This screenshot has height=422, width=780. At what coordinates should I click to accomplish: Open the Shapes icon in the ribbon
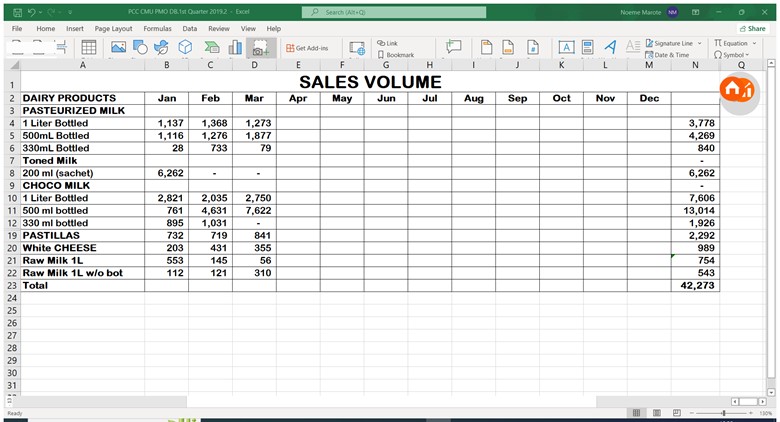[140, 48]
